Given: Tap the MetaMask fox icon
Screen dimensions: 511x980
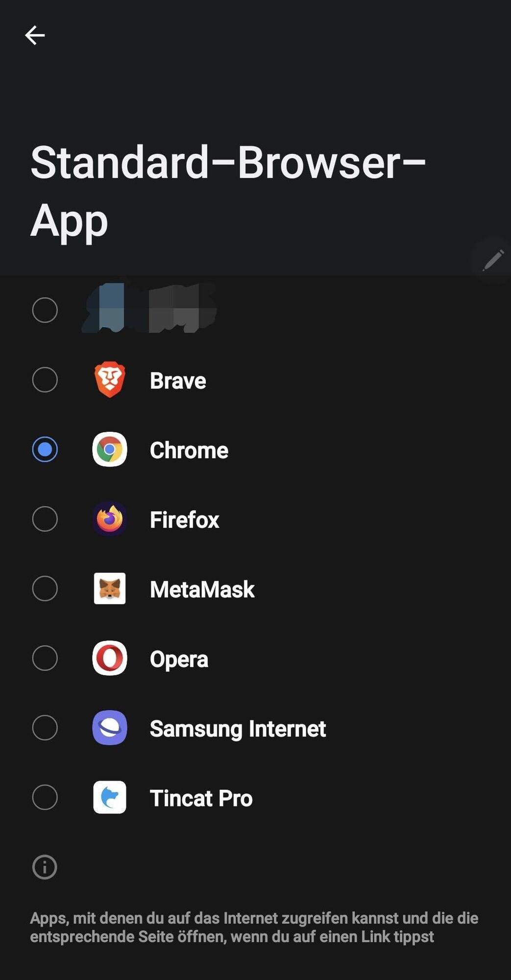Looking at the screenshot, I should tap(110, 588).
